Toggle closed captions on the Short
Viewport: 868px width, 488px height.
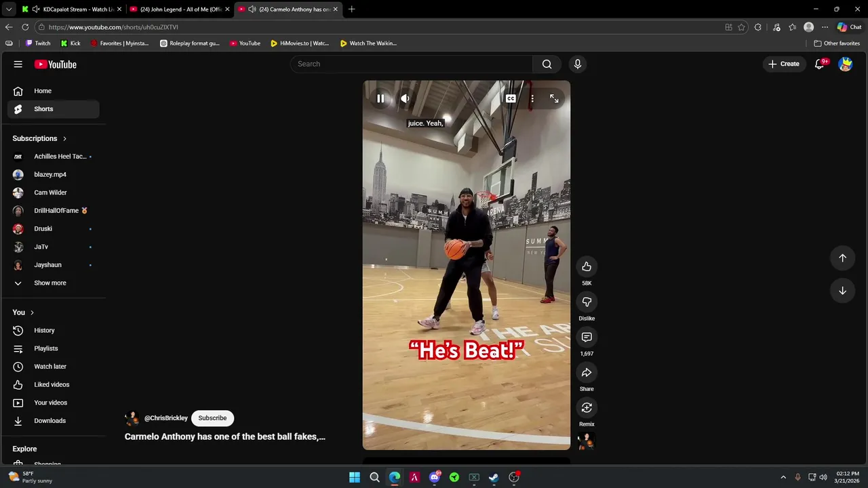pos(511,98)
